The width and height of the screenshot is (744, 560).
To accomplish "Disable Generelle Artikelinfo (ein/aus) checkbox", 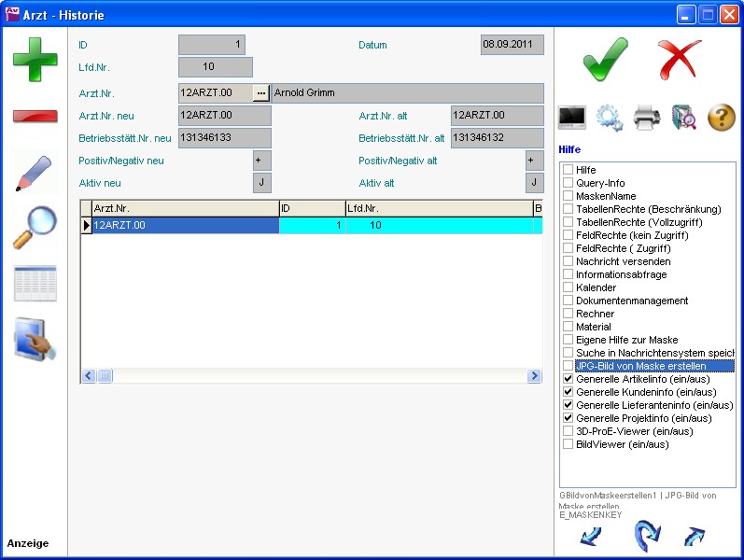I will (x=568, y=380).
